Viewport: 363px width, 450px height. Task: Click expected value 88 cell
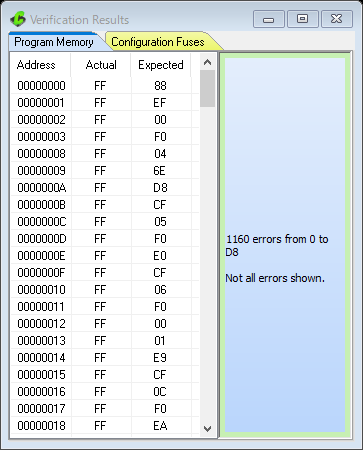pyautogui.click(x=160, y=86)
